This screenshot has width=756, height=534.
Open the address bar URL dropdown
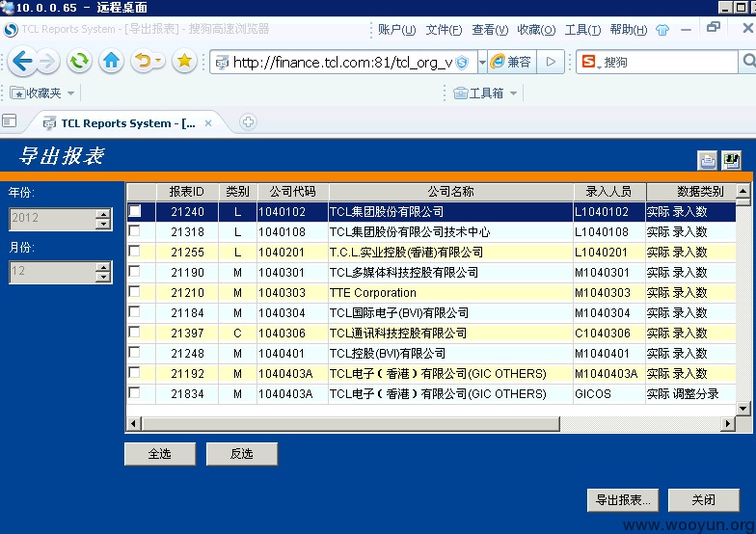(482, 62)
